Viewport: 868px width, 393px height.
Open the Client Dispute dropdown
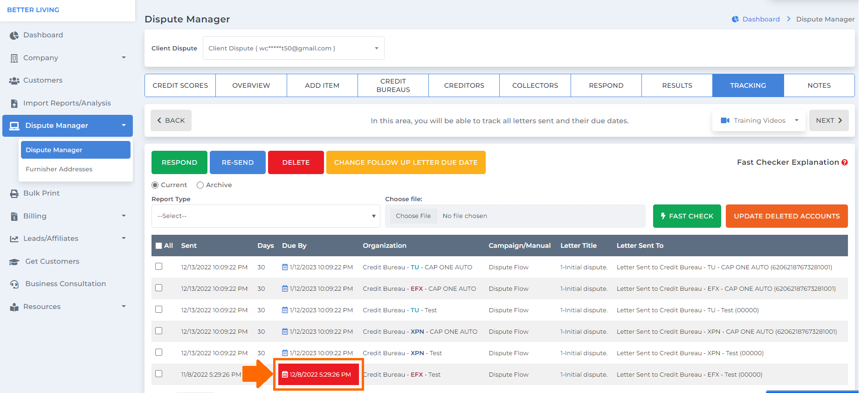(294, 48)
